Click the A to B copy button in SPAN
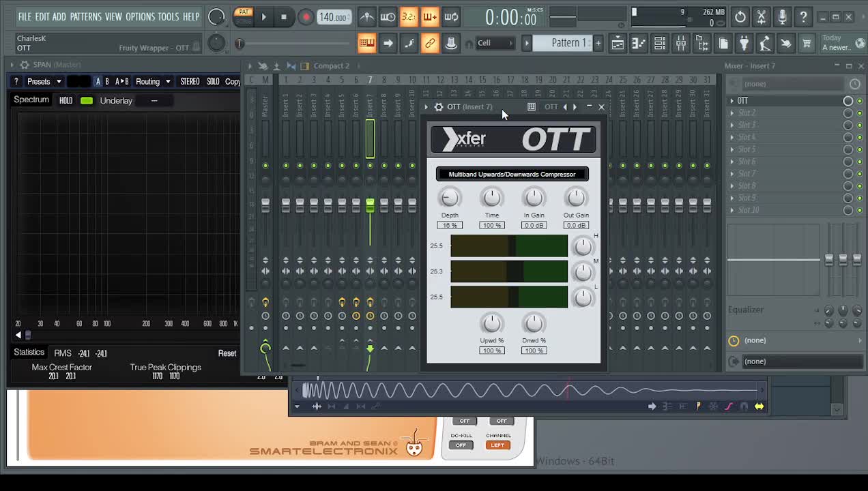The image size is (868, 491). [121, 81]
